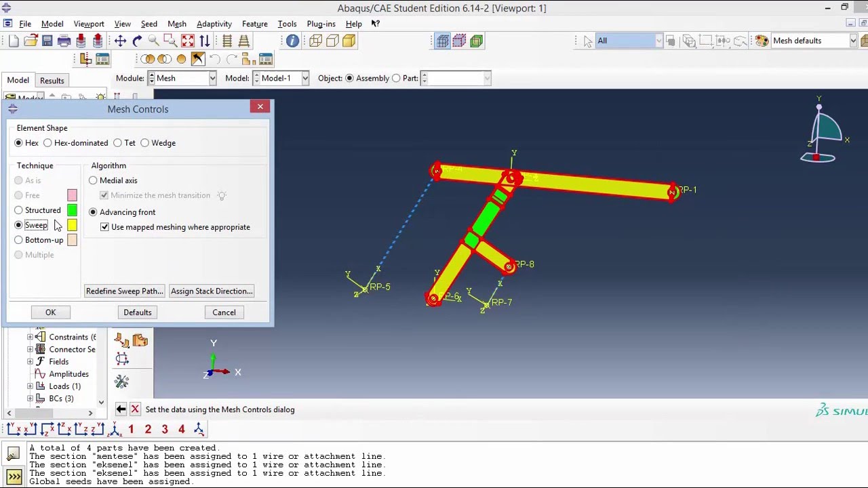The width and height of the screenshot is (868, 488).
Task: Apply the X-Y view orientation icon
Action: tap(13, 429)
